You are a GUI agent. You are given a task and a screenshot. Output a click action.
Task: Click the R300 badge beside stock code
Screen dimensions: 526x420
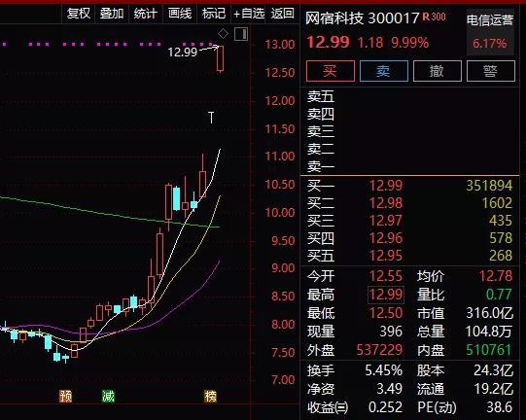tap(434, 17)
